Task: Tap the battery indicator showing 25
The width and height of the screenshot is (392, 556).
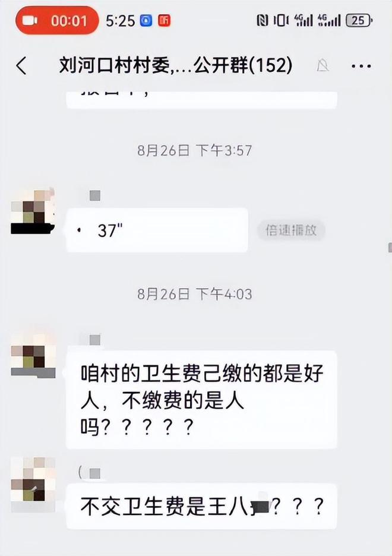Action: [359, 21]
